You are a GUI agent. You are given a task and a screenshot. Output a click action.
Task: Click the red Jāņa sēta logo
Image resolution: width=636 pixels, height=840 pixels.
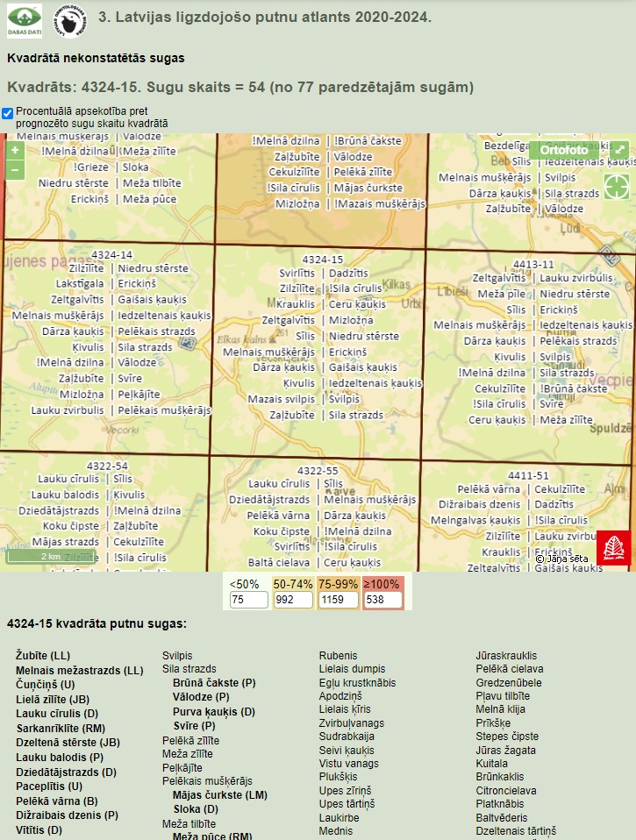pos(613,548)
